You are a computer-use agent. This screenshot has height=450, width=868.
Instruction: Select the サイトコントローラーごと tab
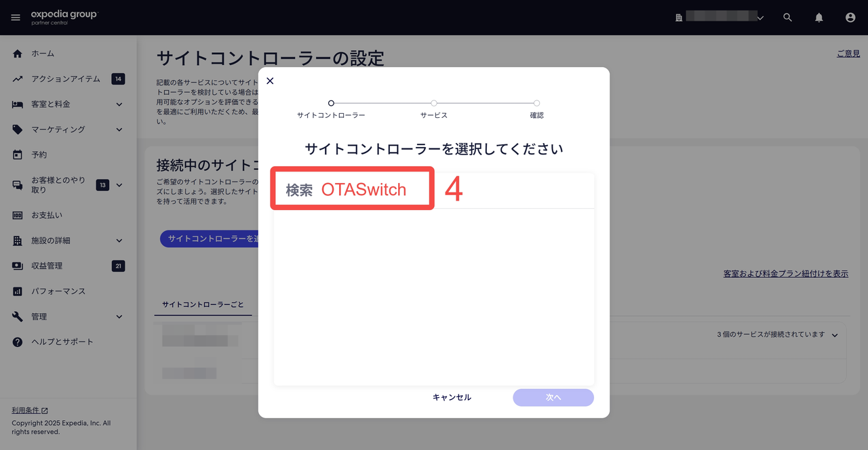point(203,305)
